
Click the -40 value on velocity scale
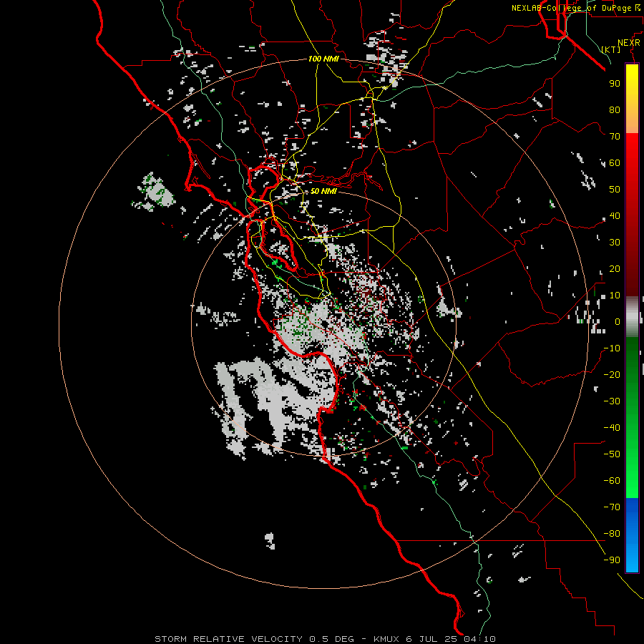pos(612,428)
